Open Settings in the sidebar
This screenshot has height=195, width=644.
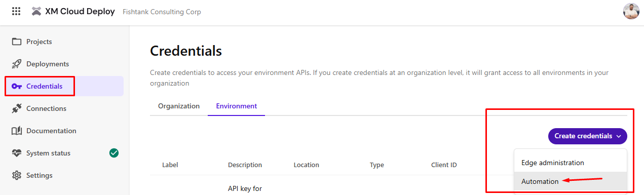tap(64, 175)
